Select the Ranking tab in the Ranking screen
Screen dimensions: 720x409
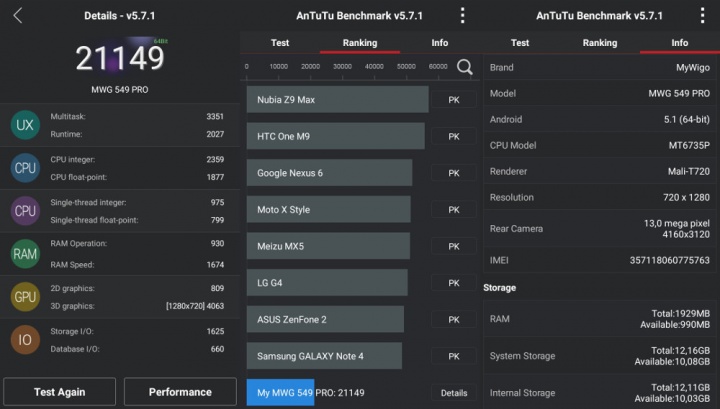360,43
